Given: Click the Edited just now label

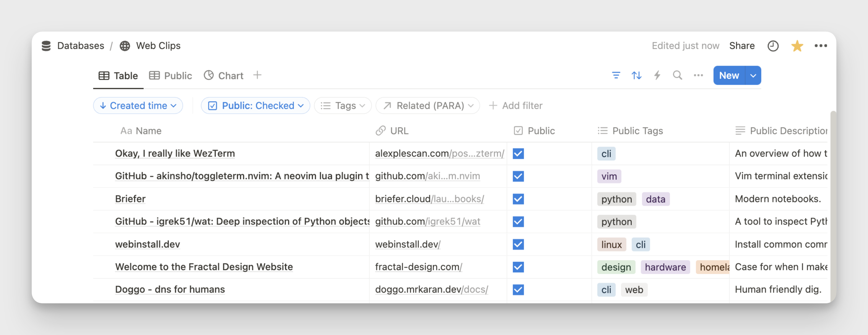Looking at the screenshot, I should tap(685, 46).
